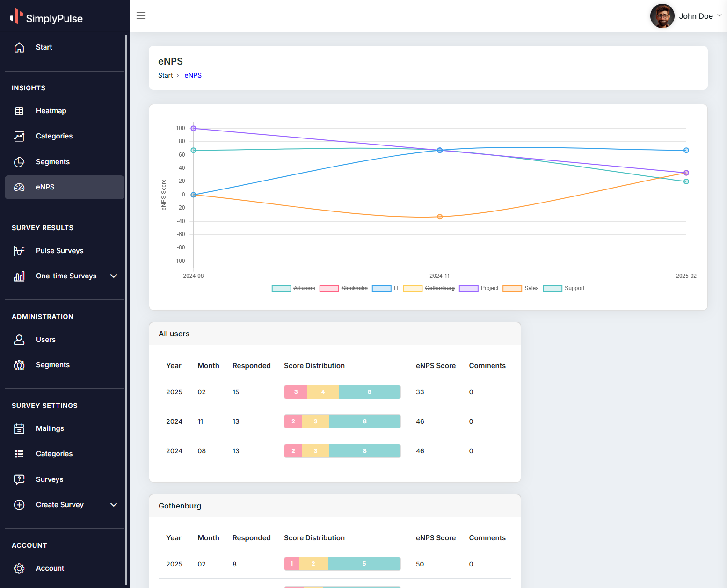Open the Account gear icon
Screen dimensions: 727x588
[x=19, y=568]
